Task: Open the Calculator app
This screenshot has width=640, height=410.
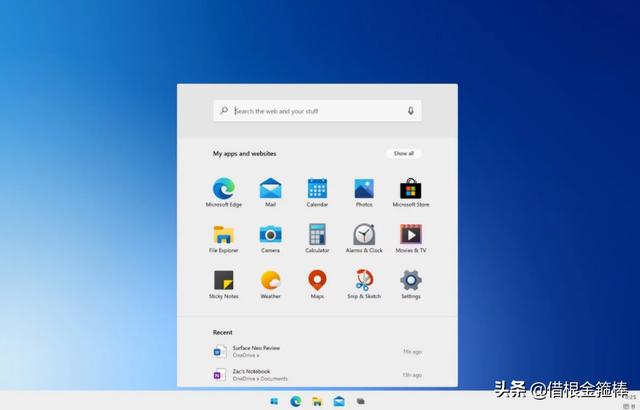Action: (317, 234)
